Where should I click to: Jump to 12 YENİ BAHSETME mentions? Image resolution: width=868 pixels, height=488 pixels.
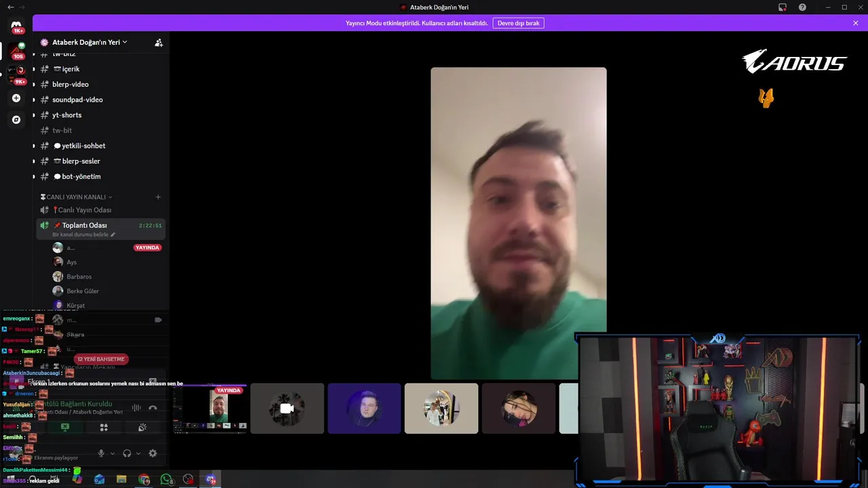(101, 359)
